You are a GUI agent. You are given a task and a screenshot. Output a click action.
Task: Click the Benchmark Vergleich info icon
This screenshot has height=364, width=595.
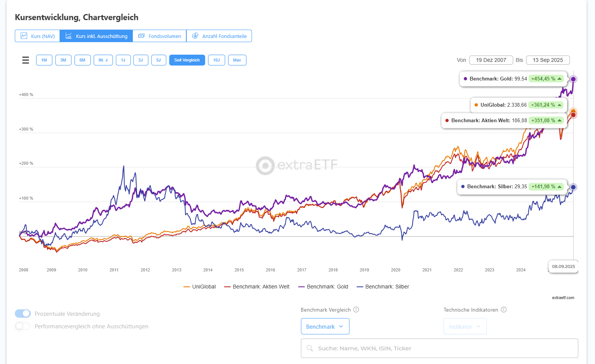coord(356,310)
